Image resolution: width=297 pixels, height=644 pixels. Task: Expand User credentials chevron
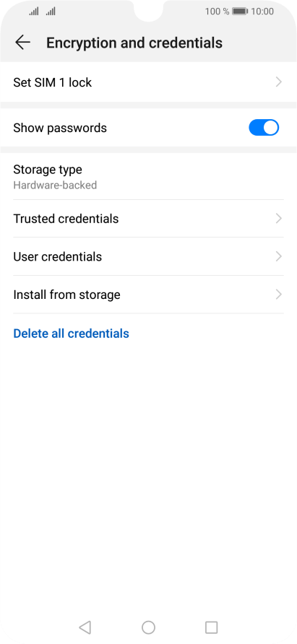(278, 256)
